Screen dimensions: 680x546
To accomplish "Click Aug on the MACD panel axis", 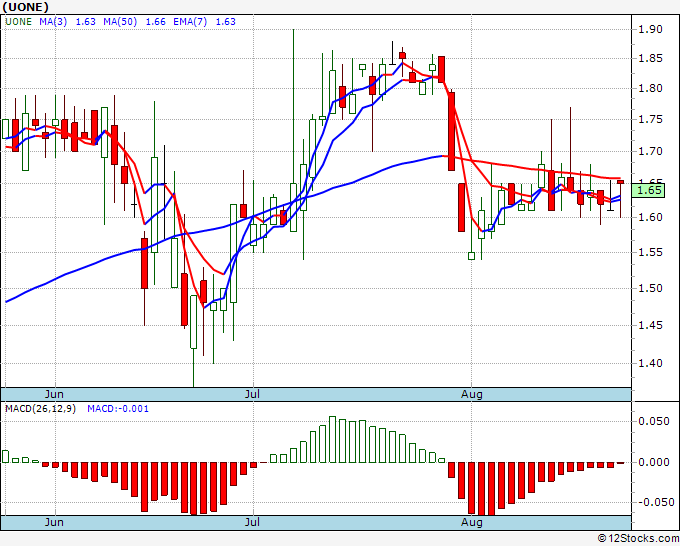I will tap(472, 522).
